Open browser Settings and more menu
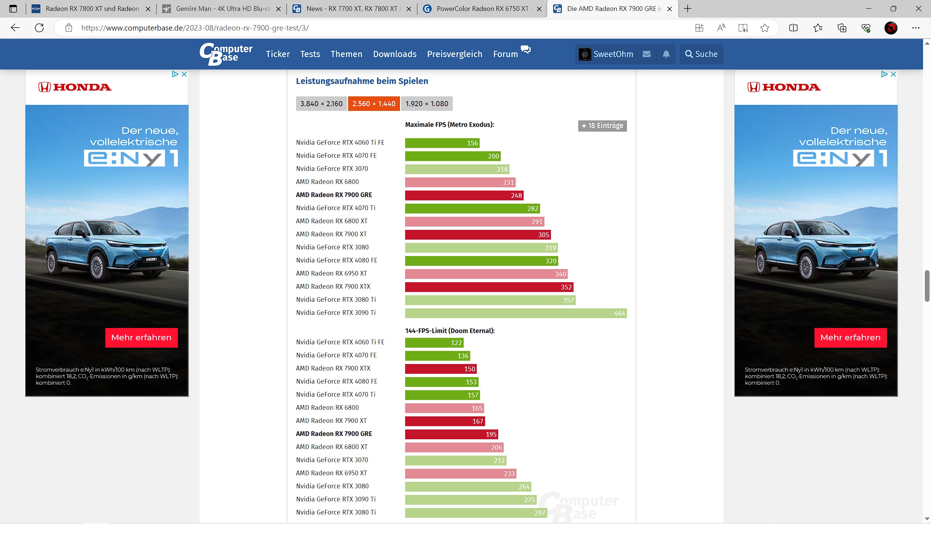931x560 pixels. (x=915, y=28)
